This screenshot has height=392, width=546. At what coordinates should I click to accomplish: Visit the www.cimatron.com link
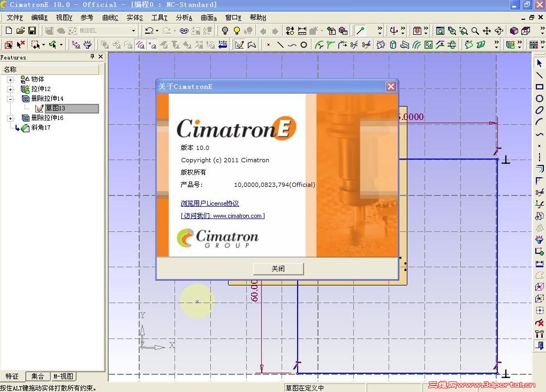pyautogui.click(x=223, y=216)
